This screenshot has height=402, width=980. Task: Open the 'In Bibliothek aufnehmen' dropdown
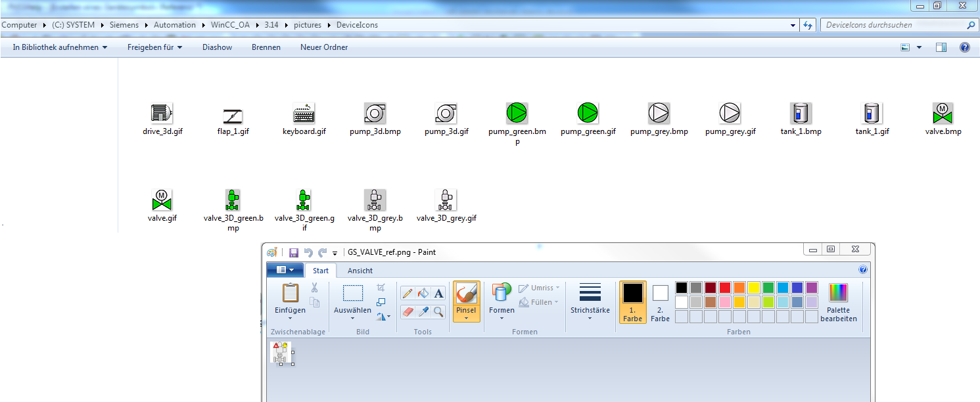pos(55,47)
